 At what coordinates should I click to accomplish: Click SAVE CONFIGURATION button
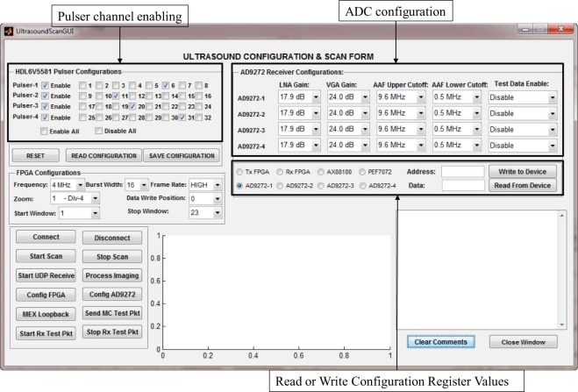[x=182, y=155]
